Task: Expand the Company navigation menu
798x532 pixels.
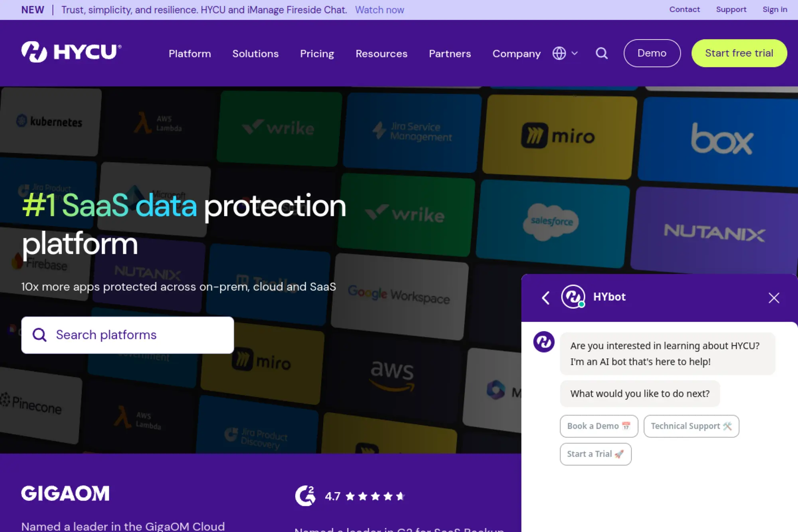Action: pos(516,53)
